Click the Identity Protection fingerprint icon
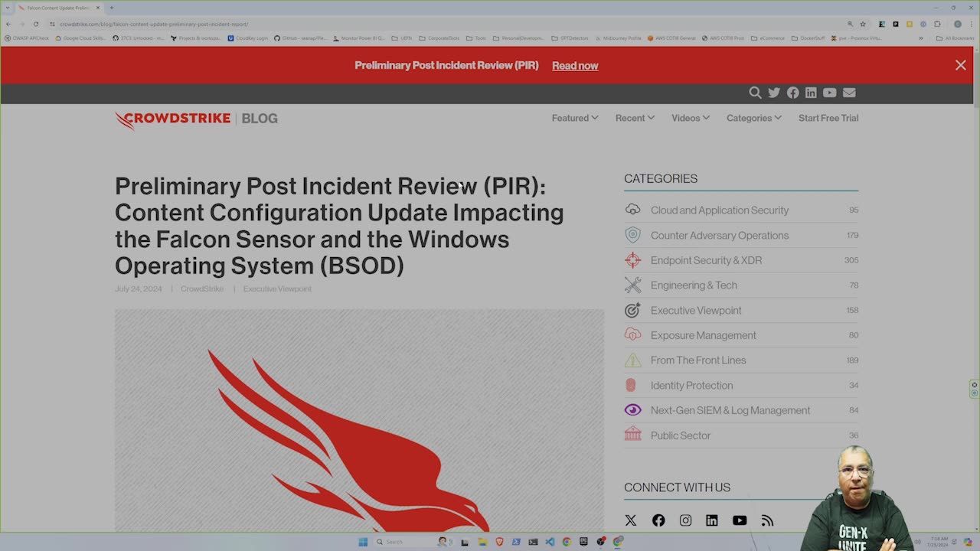Viewport: 980px width, 551px height. (631, 385)
